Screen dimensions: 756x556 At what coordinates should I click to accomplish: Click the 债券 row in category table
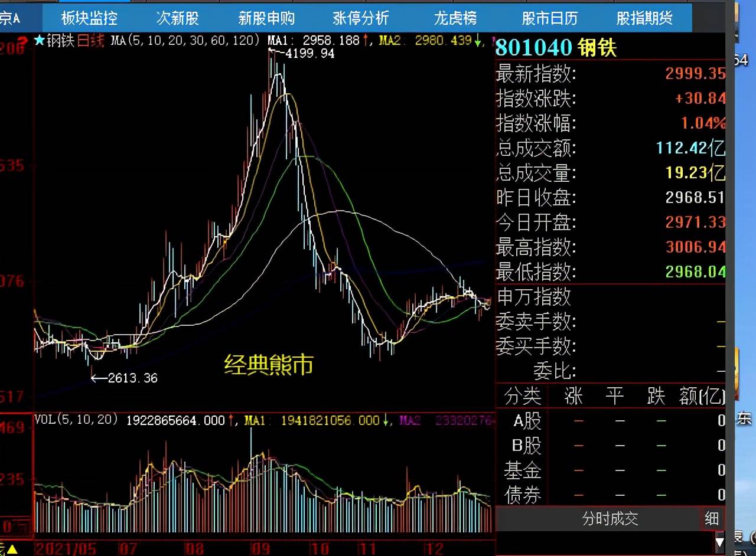[x=610, y=495]
